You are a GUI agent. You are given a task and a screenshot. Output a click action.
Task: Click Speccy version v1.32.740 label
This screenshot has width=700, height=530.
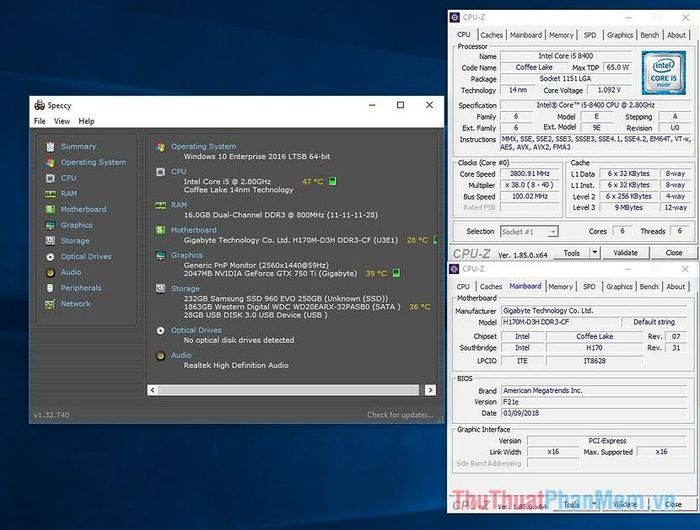click(x=51, y=415)
